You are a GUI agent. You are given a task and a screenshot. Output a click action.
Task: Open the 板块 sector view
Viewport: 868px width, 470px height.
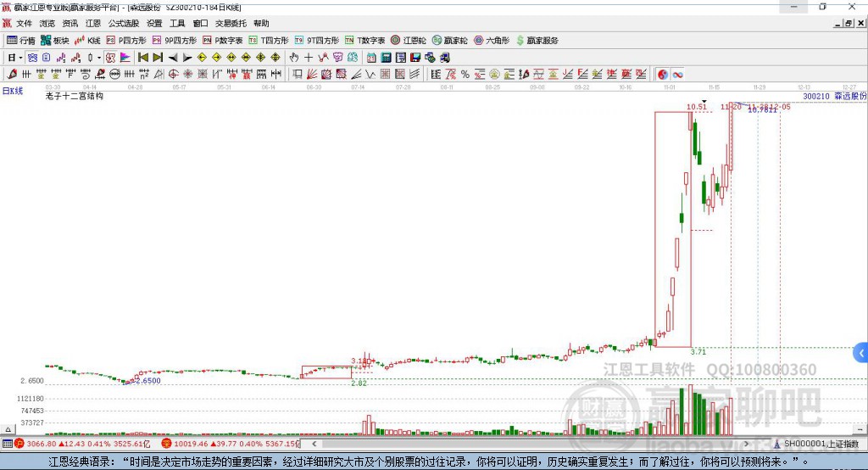(55, 41)
